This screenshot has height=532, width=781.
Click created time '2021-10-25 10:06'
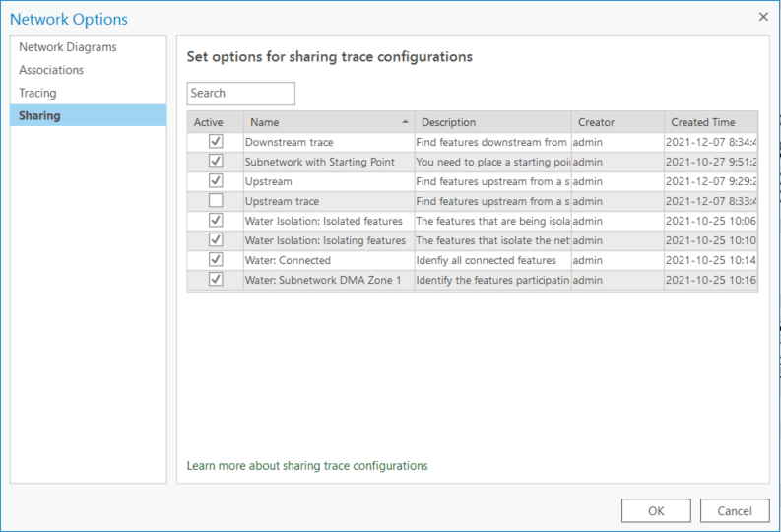711,221
